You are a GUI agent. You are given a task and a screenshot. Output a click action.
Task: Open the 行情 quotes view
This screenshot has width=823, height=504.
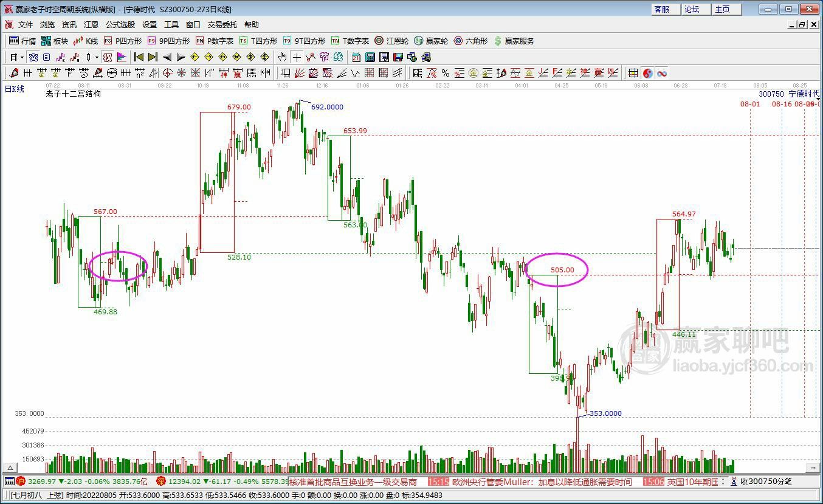[x=22, y=41]
